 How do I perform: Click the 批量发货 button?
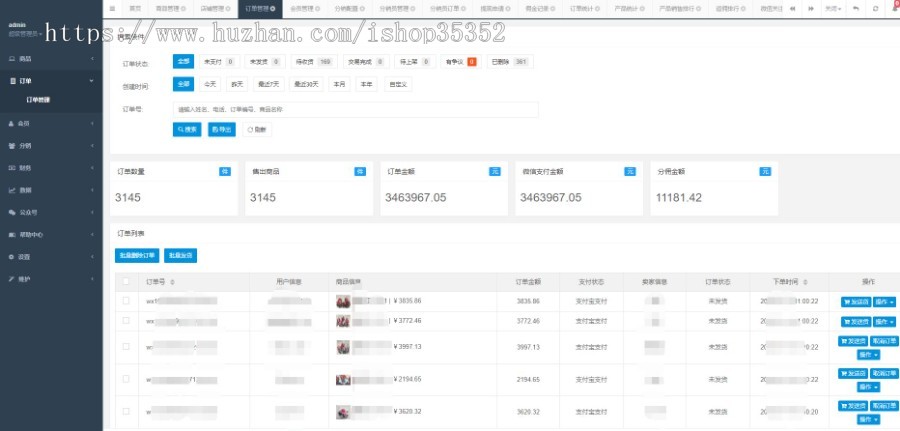(180, 255)
